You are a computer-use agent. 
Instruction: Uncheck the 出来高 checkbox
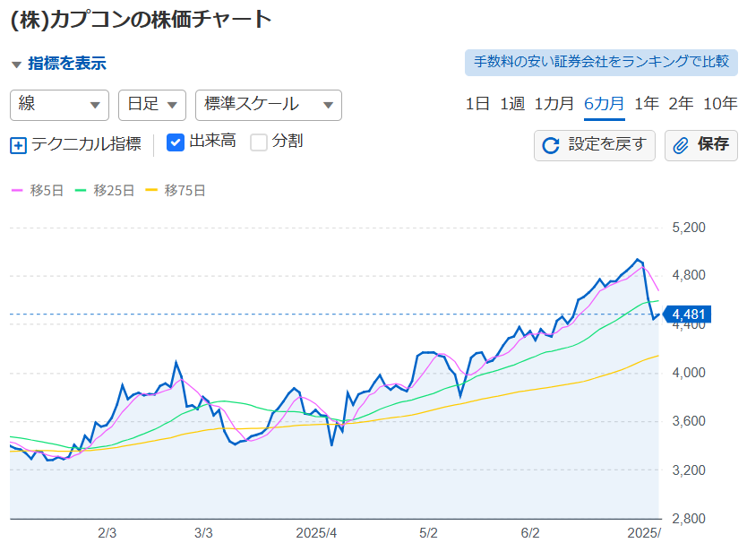point(176,142)
